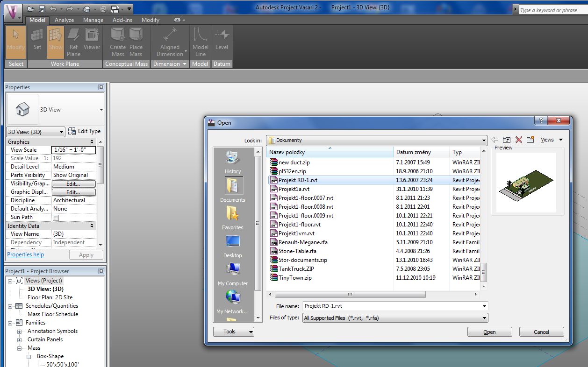Click the Open button in dialog
The image size is (588, 367).
click(x=489, y=332)
